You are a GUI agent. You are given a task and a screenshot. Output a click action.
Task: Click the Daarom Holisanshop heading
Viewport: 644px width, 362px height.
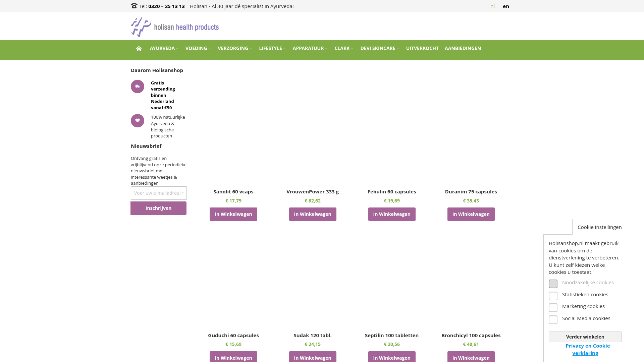coord(157,70)
